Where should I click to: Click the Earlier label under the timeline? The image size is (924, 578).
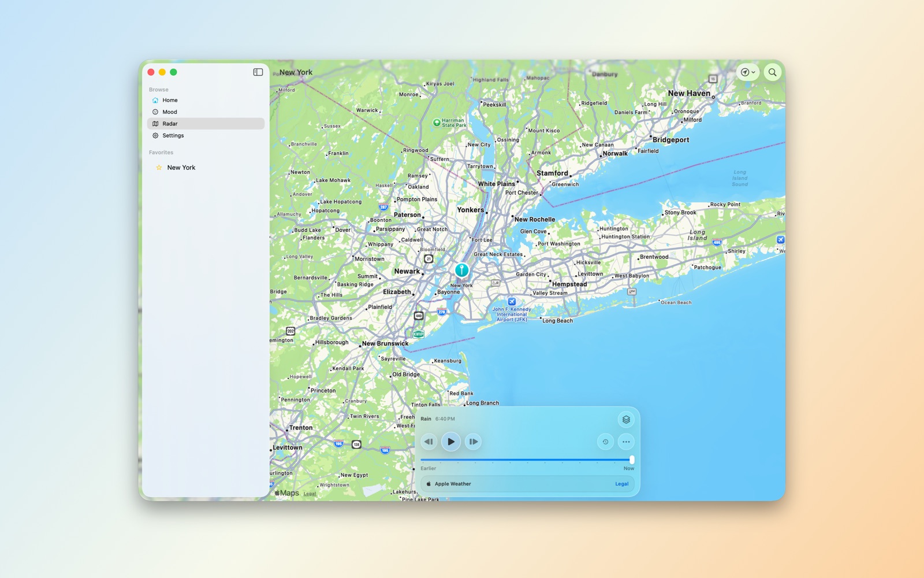[x=429, y=468]
